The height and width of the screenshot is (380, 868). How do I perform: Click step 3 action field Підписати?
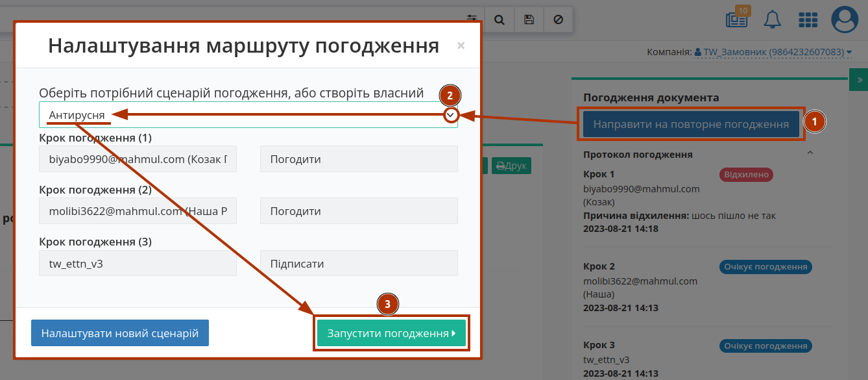pyautogui.click(x=359, y=264)
